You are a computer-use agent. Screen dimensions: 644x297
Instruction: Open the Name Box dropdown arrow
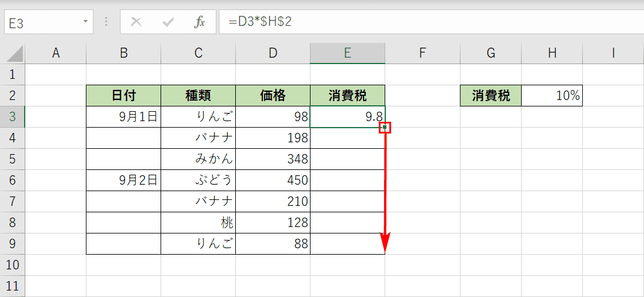point(85,21)
